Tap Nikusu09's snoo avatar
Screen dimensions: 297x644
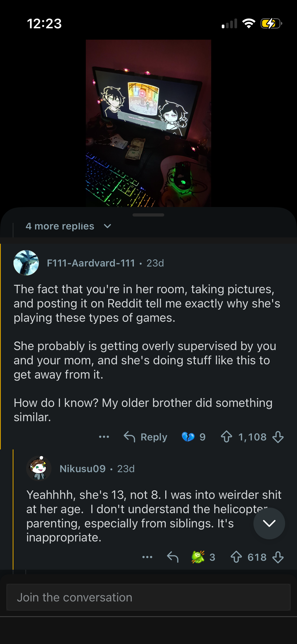39,468
